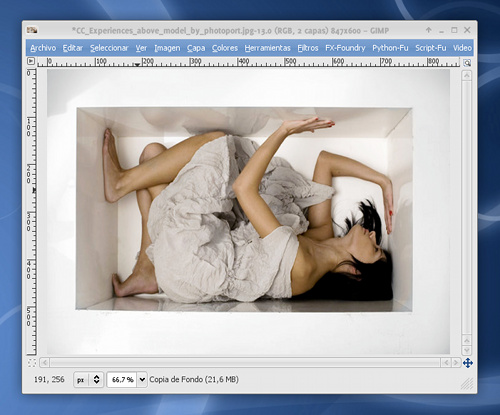
Task: Toggle Quick Mask button at bottom-left
Action: pos(32,363)
